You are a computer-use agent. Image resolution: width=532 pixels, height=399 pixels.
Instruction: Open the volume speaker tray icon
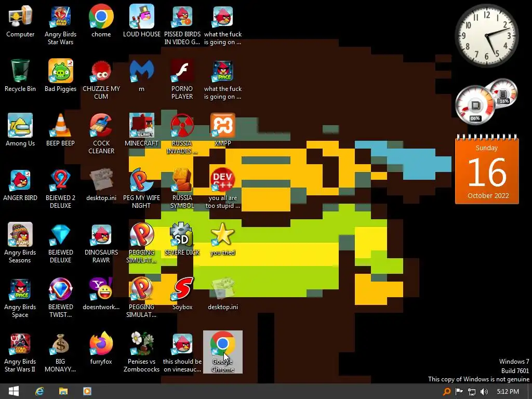(484, 392)
